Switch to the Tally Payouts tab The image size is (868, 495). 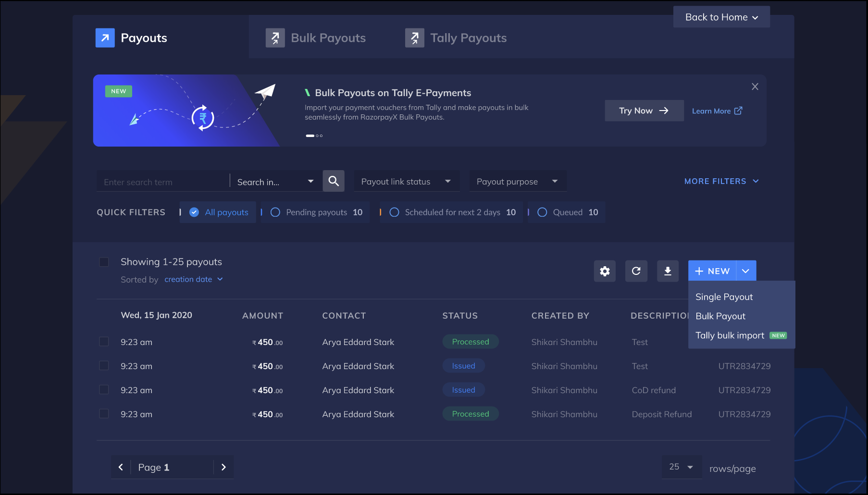point(456,38)
